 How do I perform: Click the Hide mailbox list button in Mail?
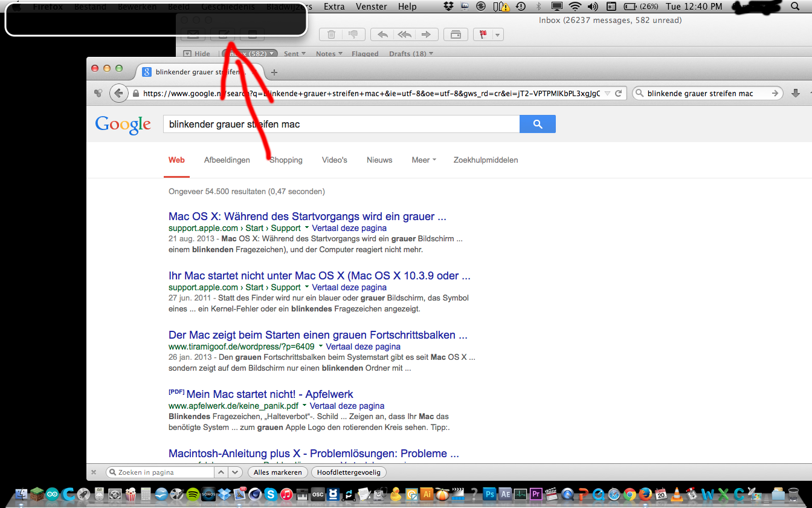tap(196, 54)
